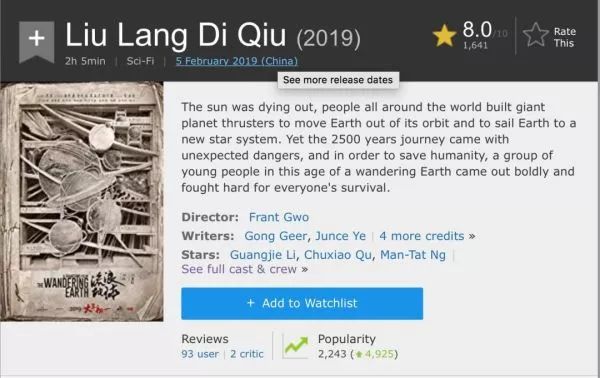Open the 93 user reviews link
This screenshot has height=378, width=600.
200,354
